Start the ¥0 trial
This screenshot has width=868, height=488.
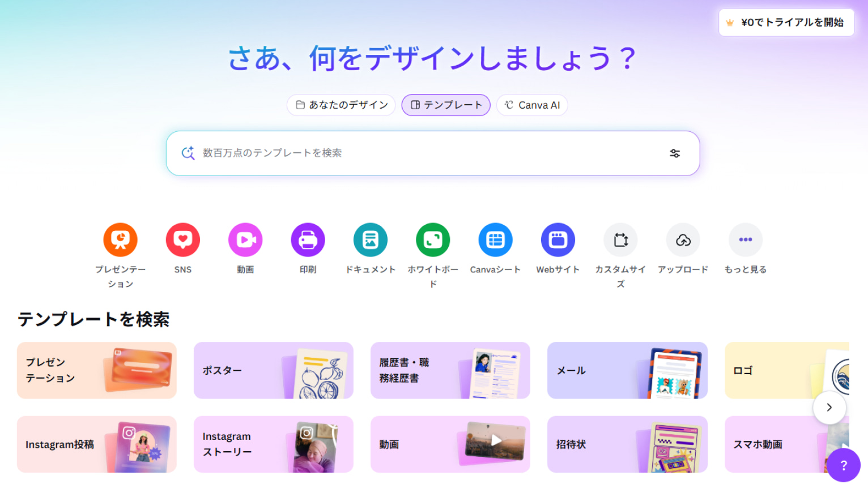(x=786, y=22)
